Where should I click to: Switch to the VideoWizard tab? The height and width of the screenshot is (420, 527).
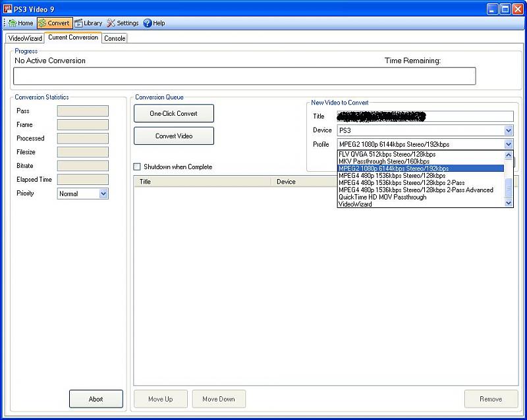[25, 38]
